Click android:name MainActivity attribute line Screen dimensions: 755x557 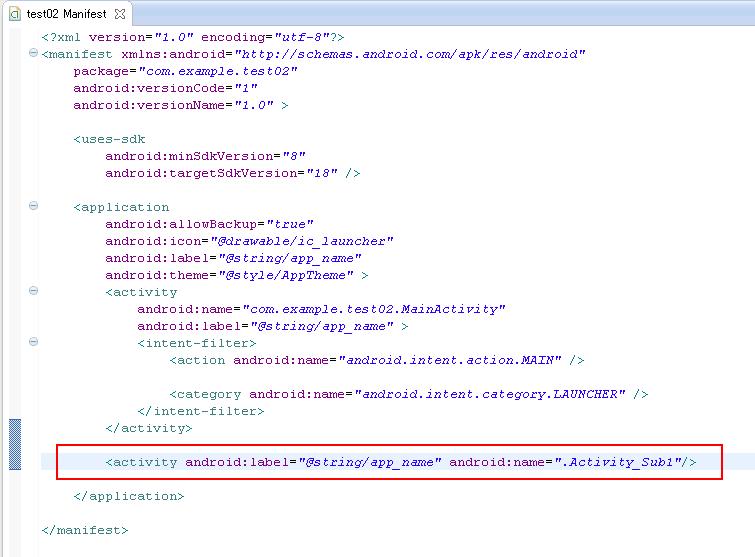coord(321,309)
